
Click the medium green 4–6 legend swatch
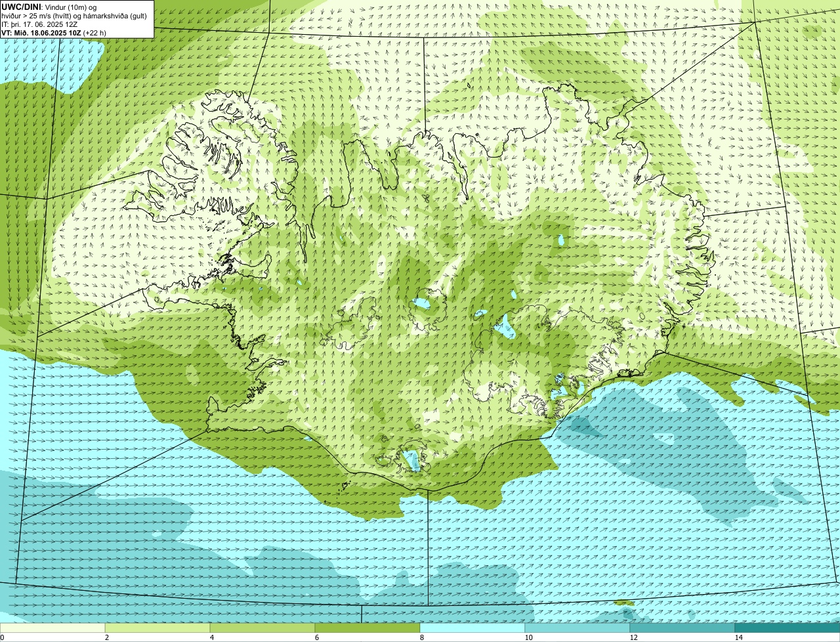coord(262,628)
